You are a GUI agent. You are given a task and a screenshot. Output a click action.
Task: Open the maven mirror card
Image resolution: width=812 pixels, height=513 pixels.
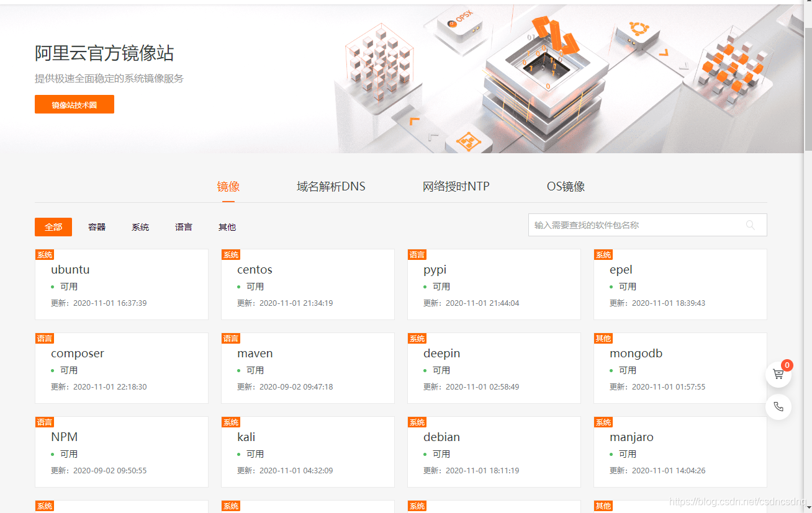308,368
